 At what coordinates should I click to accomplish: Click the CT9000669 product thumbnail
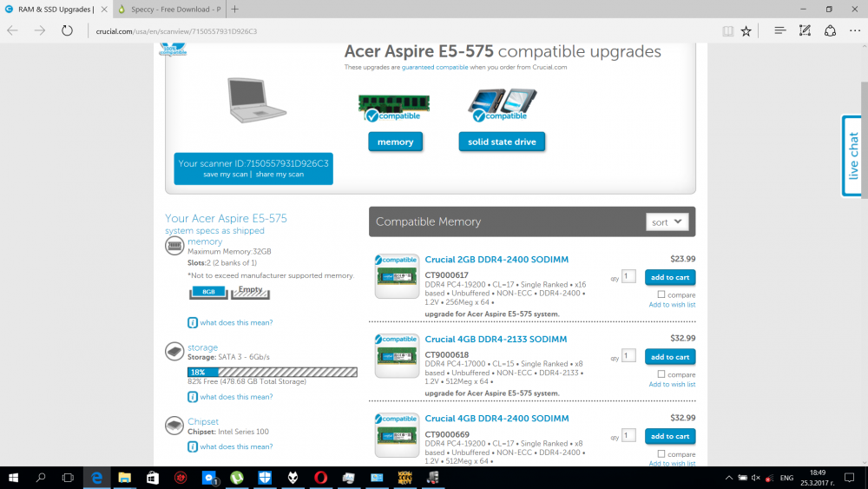(x=397, y=436)
